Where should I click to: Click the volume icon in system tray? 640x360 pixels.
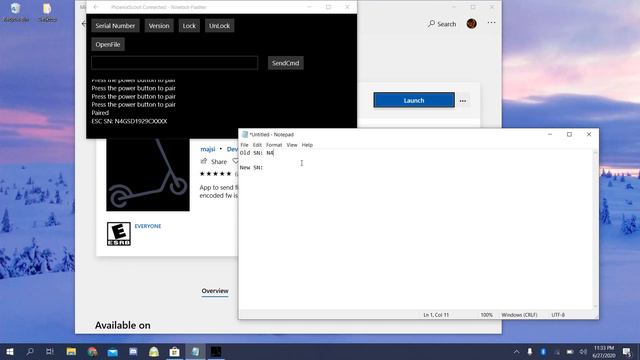[x=583, y=352]
